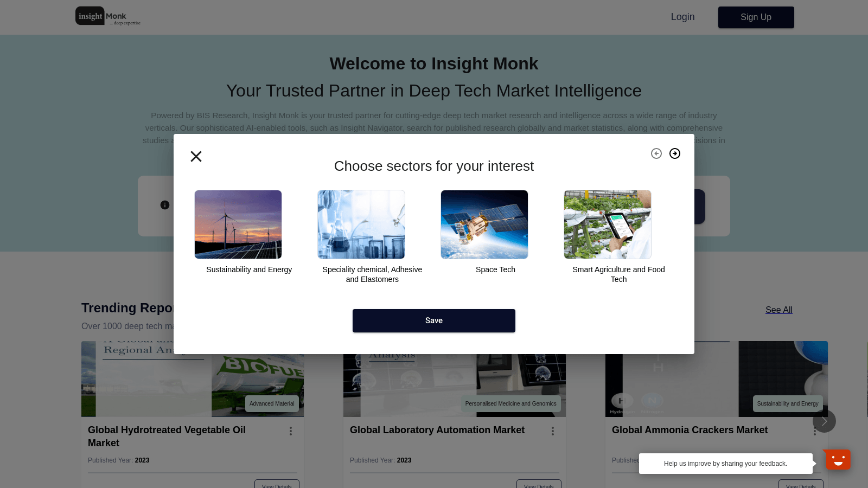
Task: Click the feedback help message bubble
Action: pos(725,464)
